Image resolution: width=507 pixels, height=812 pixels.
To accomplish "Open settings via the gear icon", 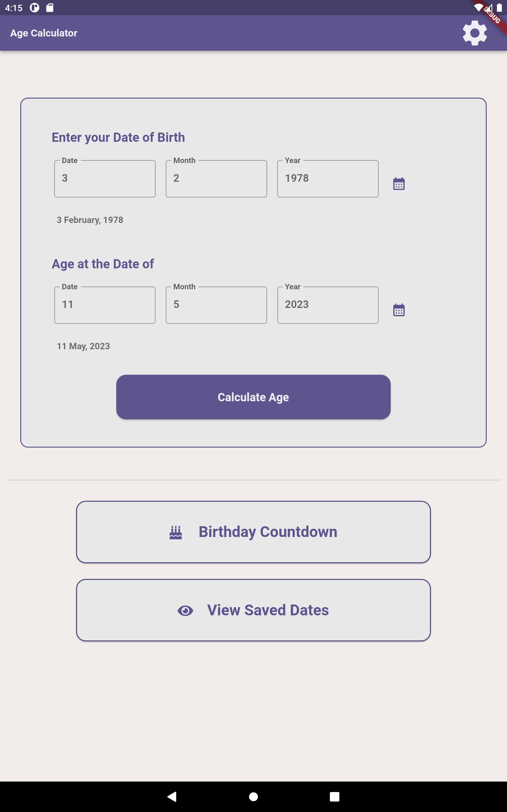I will click(x=474, y=33).
